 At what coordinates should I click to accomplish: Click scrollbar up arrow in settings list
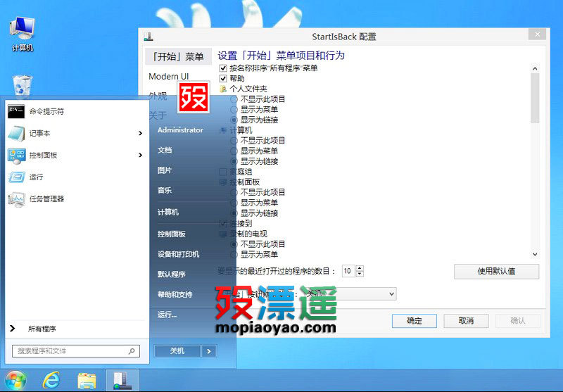pyautogui.click(x=535, y=68)
